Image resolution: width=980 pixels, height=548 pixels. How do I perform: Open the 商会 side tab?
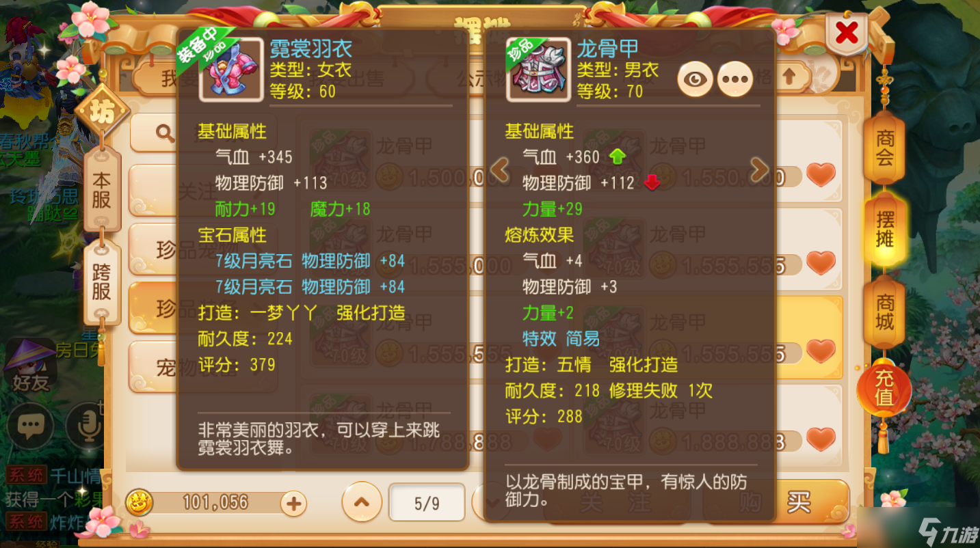point(884,148)
